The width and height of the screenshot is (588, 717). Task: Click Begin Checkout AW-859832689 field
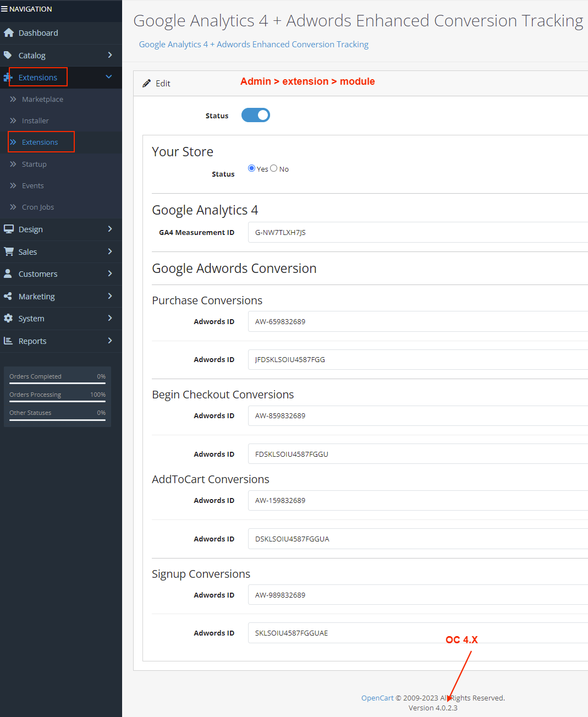pos(418,415)
